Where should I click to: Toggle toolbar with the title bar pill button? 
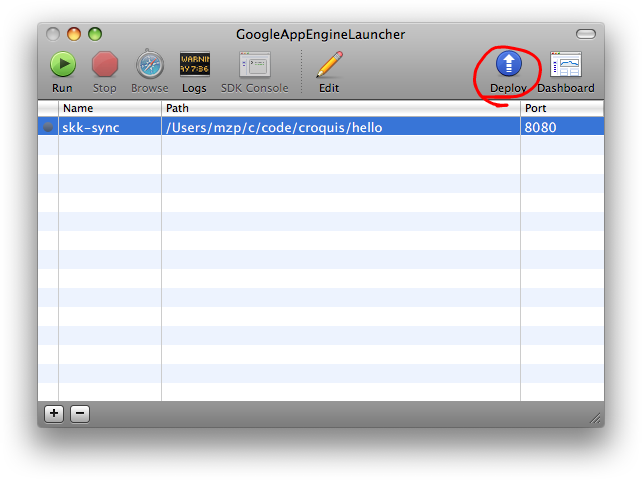(x=585, y=34)
